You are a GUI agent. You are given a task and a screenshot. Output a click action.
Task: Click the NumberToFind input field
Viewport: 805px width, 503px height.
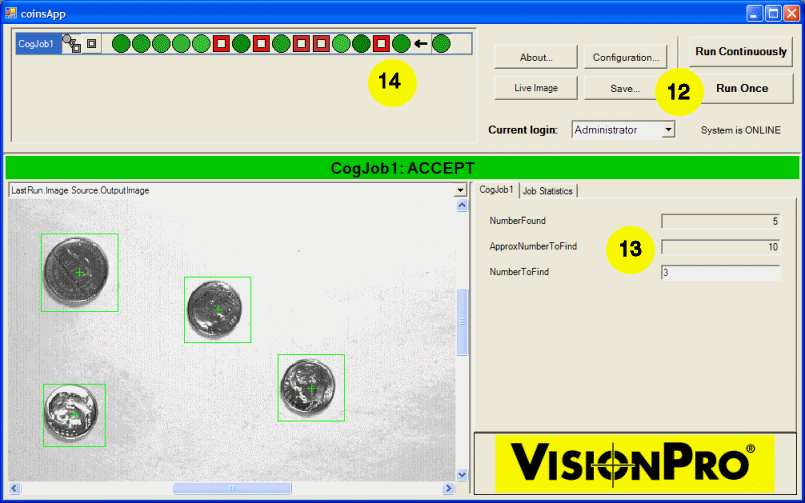tap(720, 272)
